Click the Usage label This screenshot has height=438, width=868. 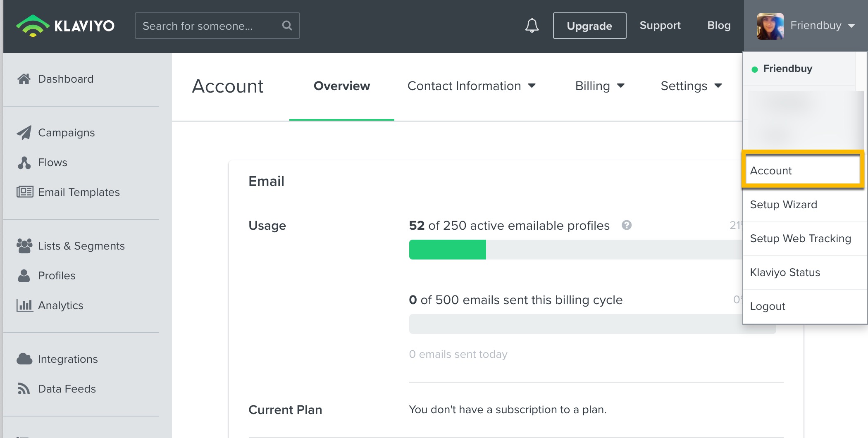click(x=267, y=226)
